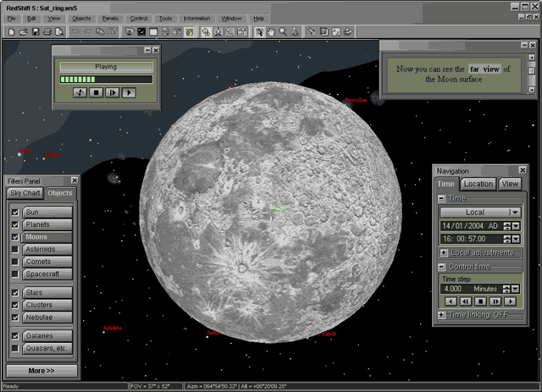This screenshot has height=392, width=542.
Task: Open the Objects menu
Action: [x=81, y=18]
